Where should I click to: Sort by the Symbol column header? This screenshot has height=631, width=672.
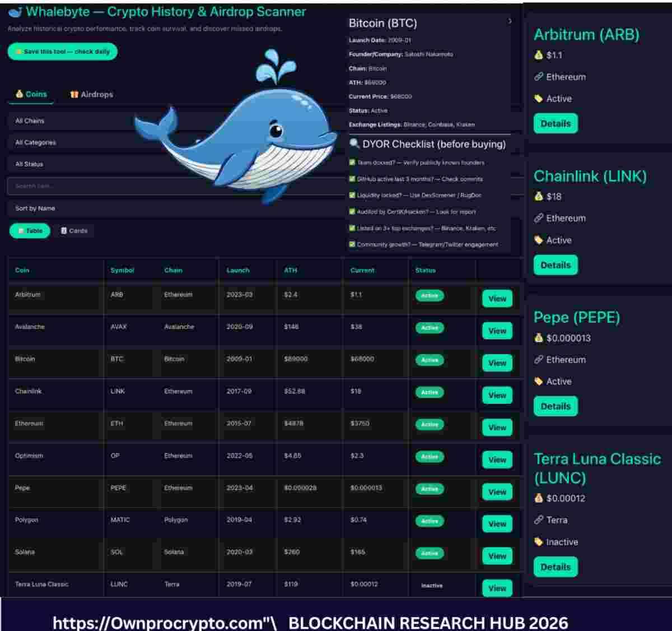click(x=122, y=270)
